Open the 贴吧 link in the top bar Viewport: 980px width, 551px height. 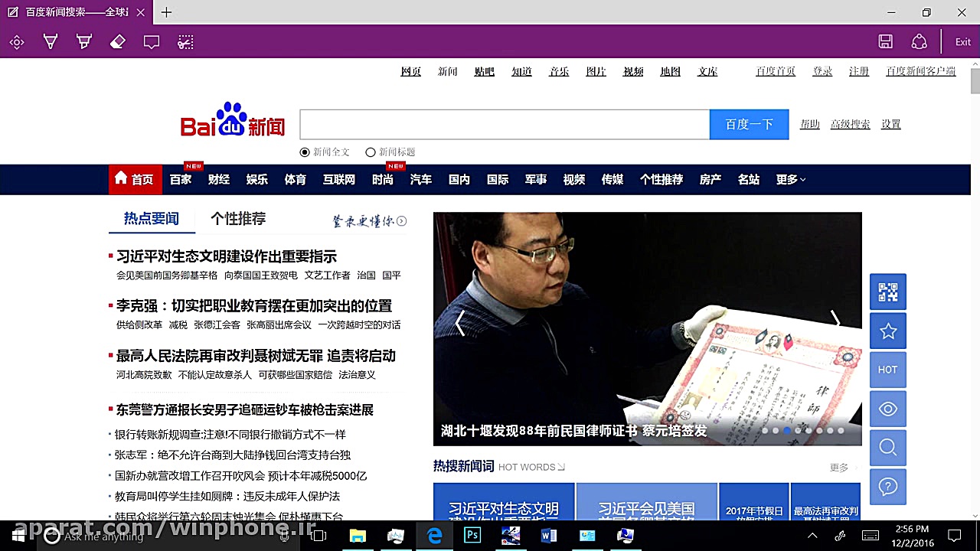click(485, 71)
